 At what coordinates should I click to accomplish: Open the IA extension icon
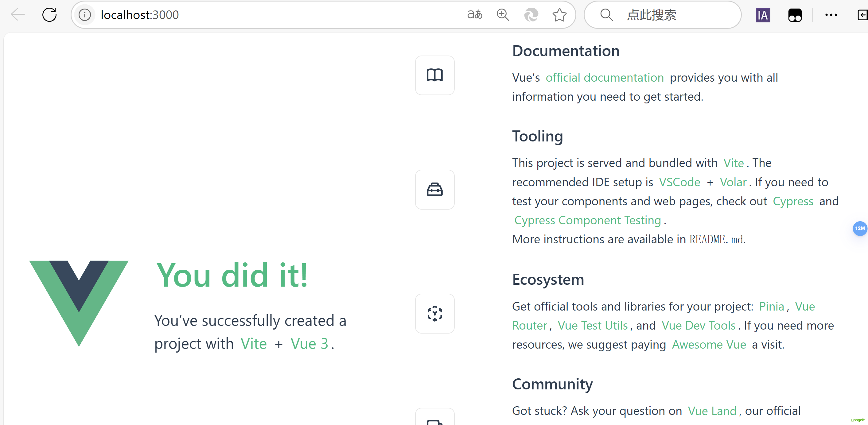763,15
